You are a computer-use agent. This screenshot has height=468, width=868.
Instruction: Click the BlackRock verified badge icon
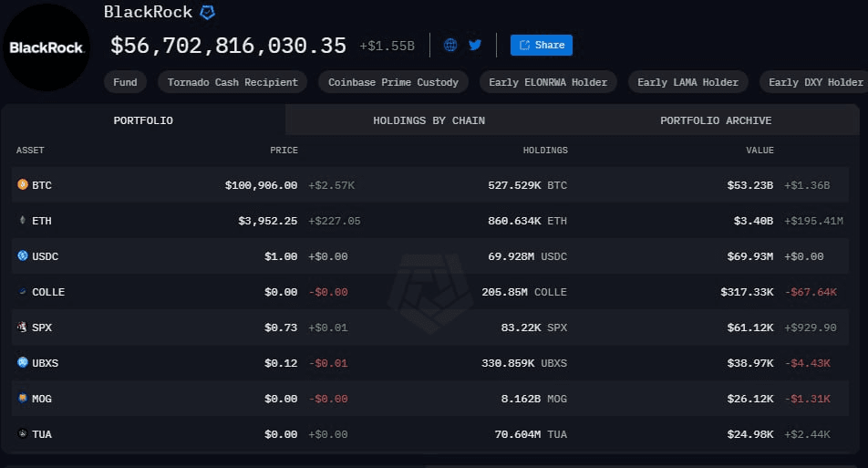click(208, 13)
